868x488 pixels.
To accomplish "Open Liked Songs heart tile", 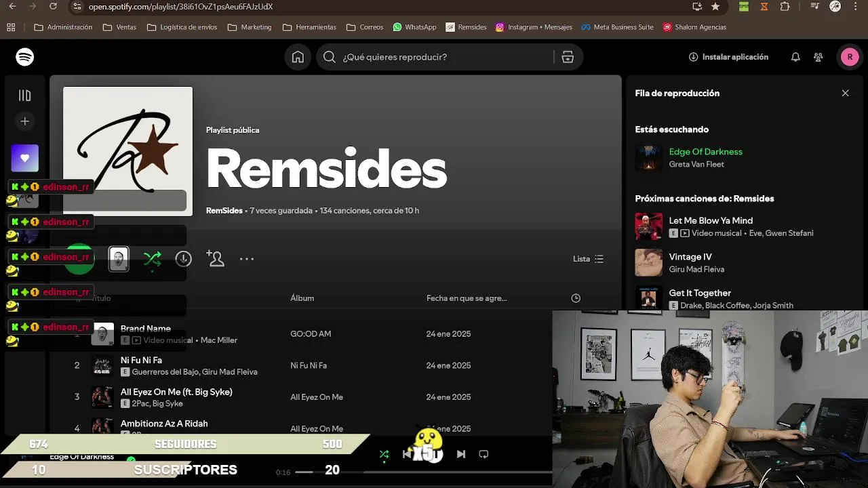I will [25, 158].
